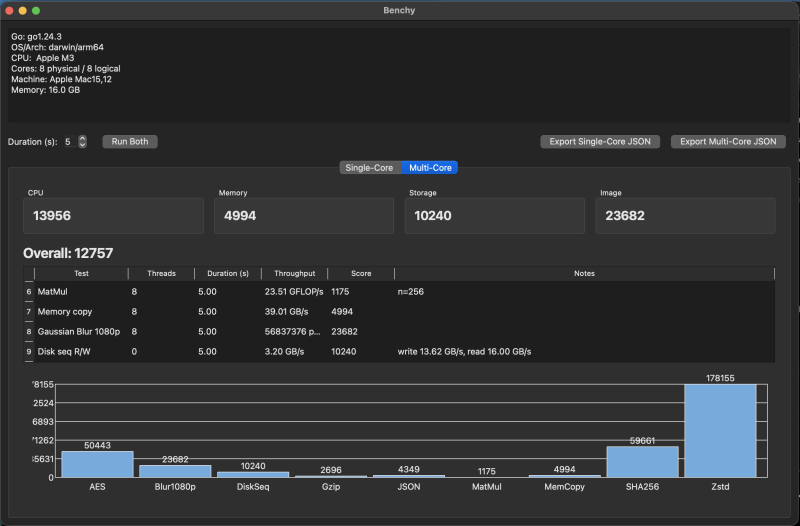Select the Disk seq R/W row

point(399,351)
